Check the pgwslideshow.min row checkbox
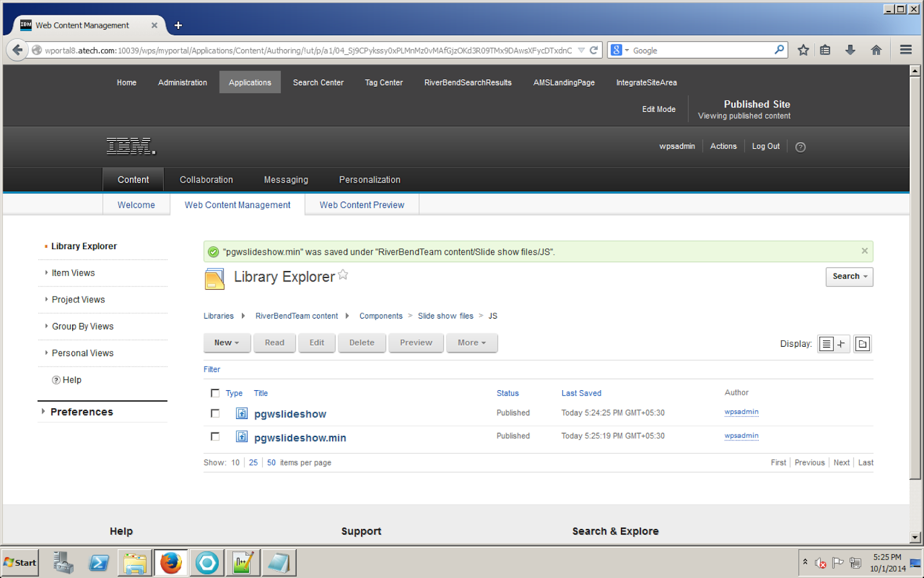924x578 pixels. [215, 436]
